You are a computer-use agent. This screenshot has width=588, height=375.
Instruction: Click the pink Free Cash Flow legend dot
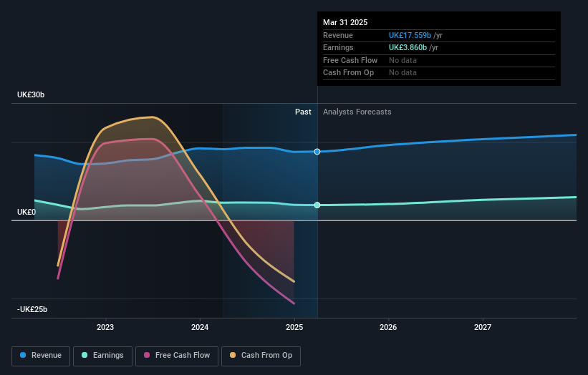[x=147, y=355]
